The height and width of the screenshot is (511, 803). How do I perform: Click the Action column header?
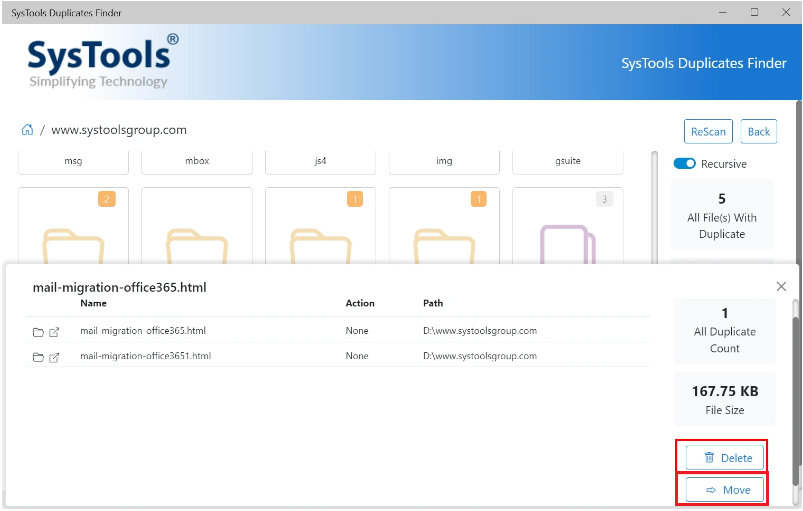360,303
